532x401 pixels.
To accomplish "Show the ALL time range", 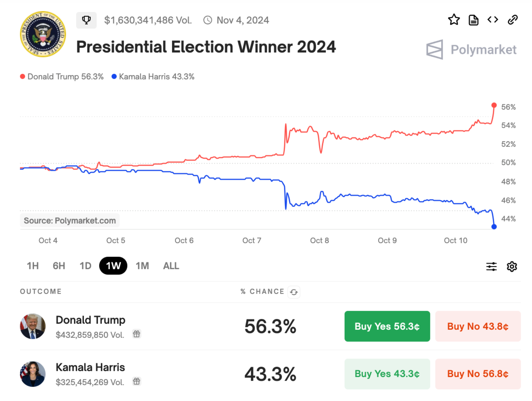I will tap(171, 266).
